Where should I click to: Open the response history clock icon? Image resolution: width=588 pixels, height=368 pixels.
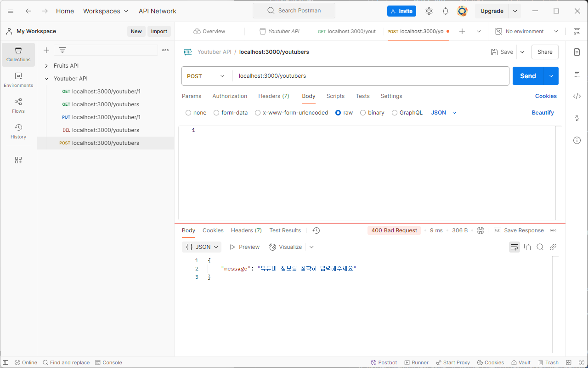pos(316,230)
